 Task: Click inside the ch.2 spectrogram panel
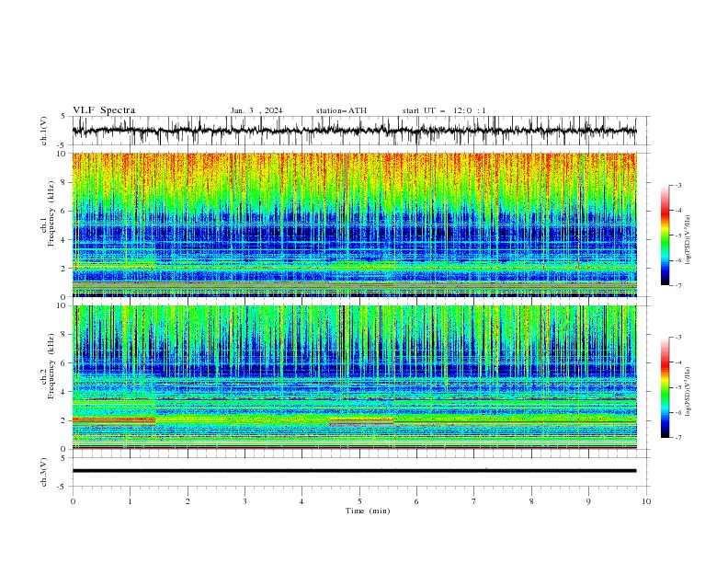point(354,377)
